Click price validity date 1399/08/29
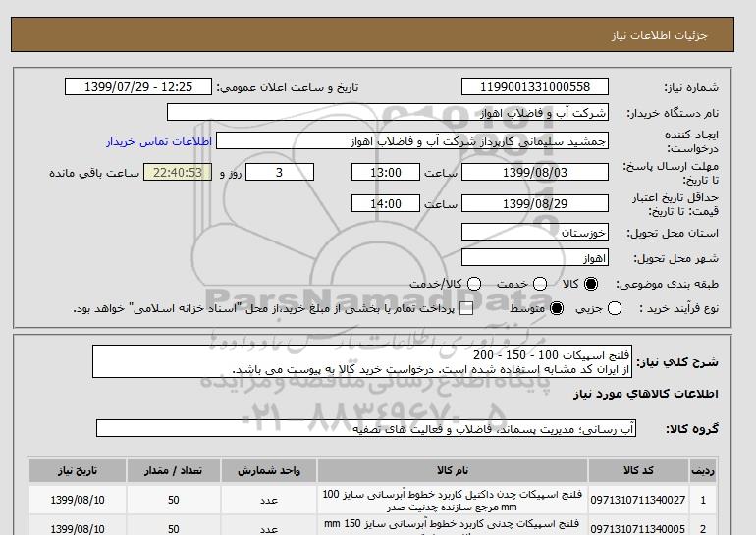Viewport: 756px width, 535px height. 535,203
